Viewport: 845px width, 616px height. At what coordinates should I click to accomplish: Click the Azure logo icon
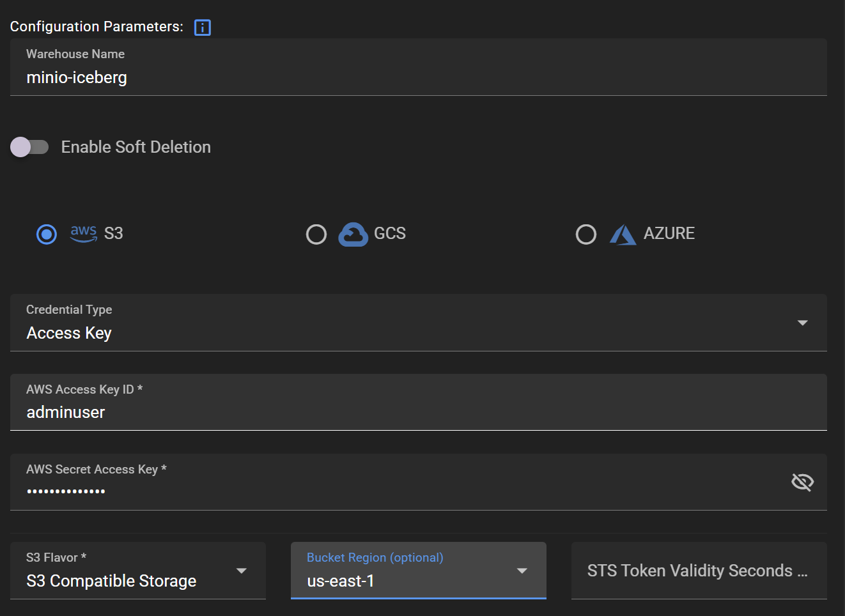pos(623,235)
